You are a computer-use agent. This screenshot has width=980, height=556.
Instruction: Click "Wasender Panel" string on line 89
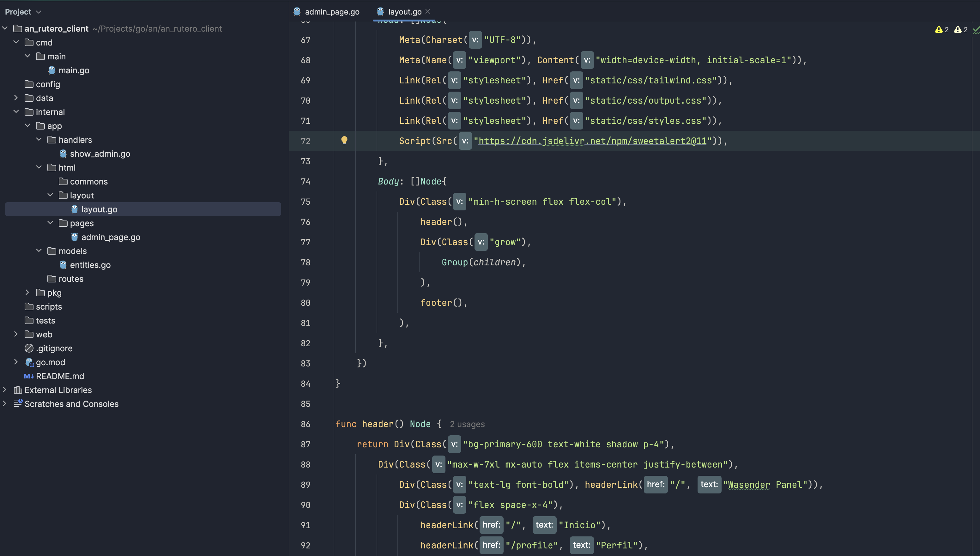[765, 485]
